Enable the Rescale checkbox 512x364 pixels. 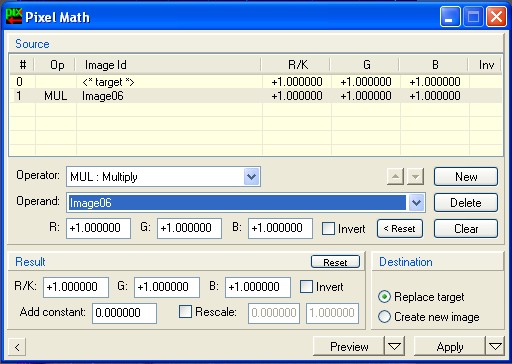point(185,312)
